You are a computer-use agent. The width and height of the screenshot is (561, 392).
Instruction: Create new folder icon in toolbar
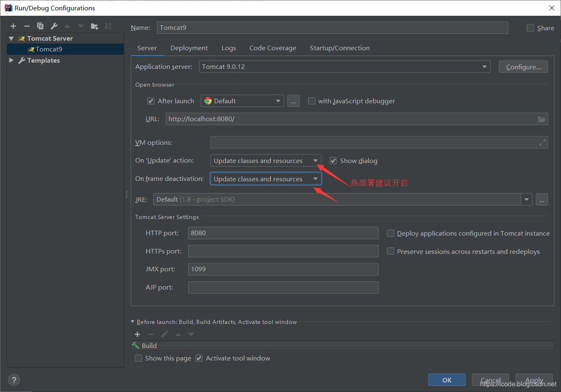(95, 26)
